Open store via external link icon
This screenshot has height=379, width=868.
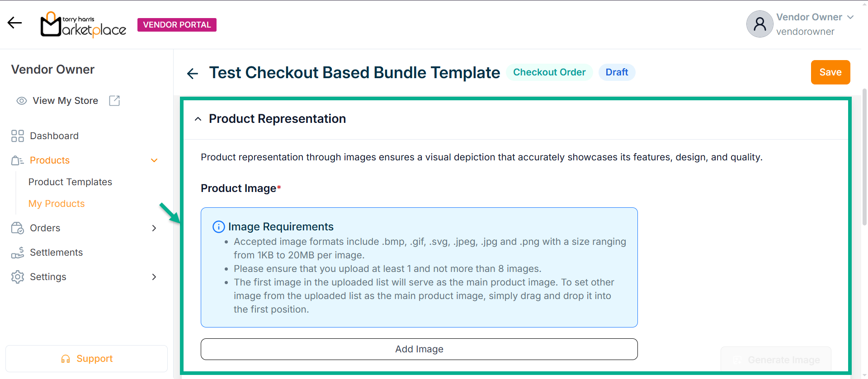click(114, 101)
